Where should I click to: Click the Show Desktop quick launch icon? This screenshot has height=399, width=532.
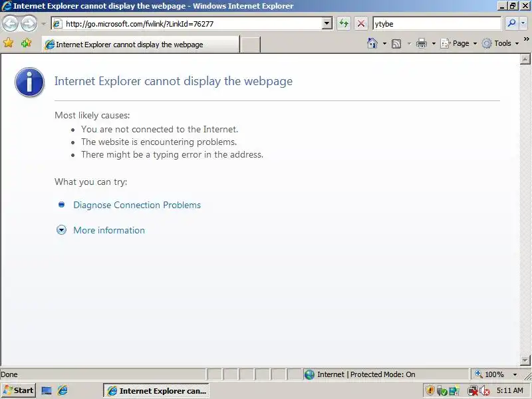click(46, 391)
